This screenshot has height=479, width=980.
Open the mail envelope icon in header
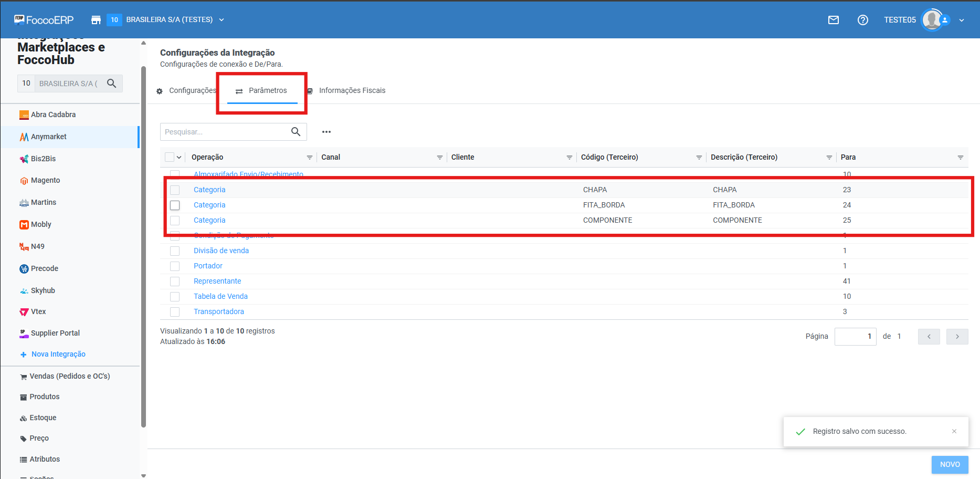[833, 20]
